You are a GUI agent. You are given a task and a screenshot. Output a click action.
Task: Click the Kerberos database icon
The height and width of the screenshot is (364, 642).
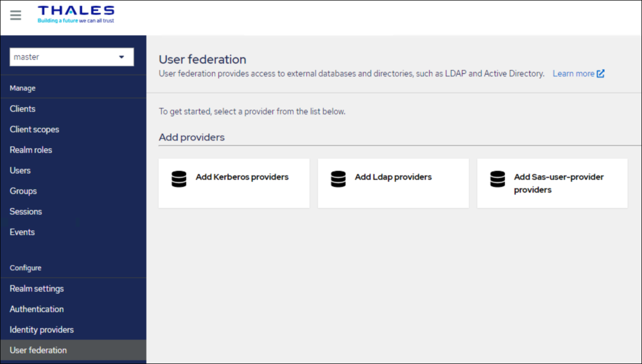[179, 179]
